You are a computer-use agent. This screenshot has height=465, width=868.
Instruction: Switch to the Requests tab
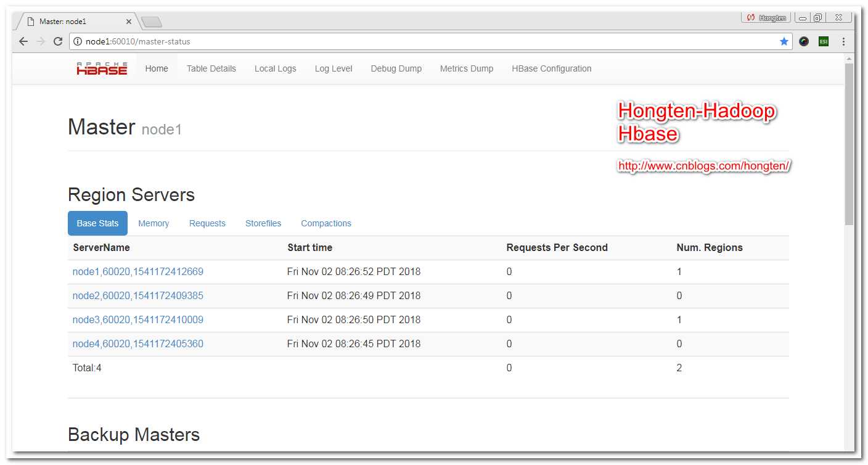click(x=207, y=223)
